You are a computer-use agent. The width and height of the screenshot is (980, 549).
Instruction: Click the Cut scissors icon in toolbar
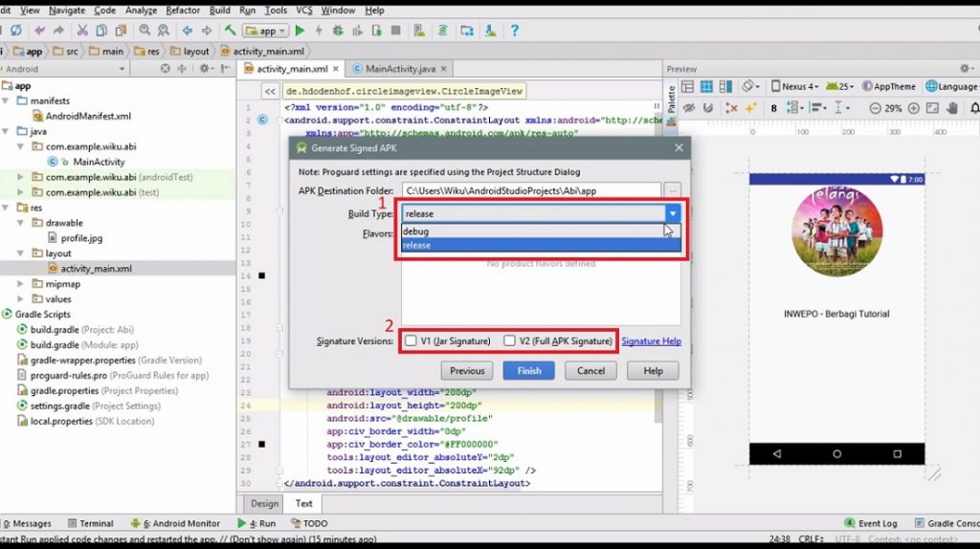(81, 31)
